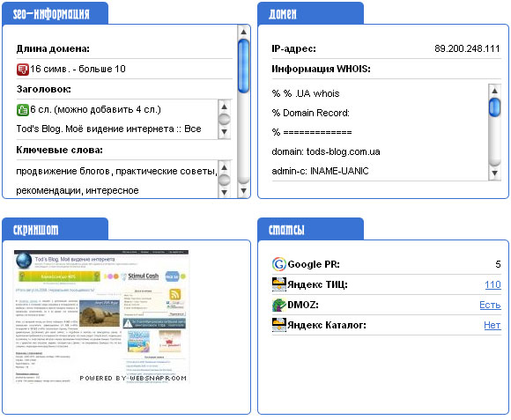511x420 pixels.
Task: Click the seo panel scrollbar down arrow
Action: click(x=243, y=191)
